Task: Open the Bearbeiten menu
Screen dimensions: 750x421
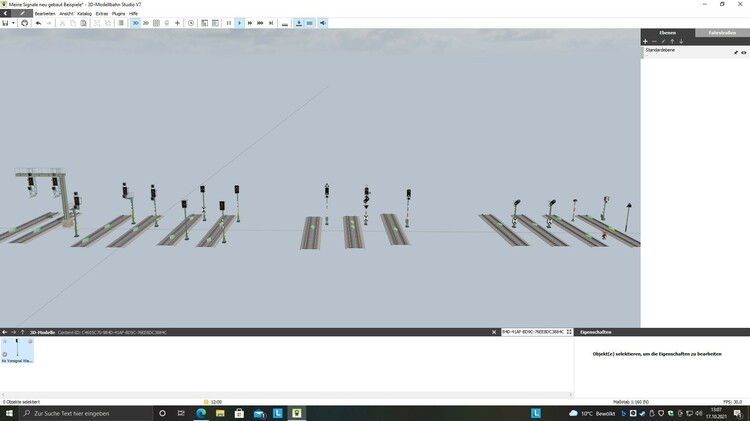Action: click(45, 14)
